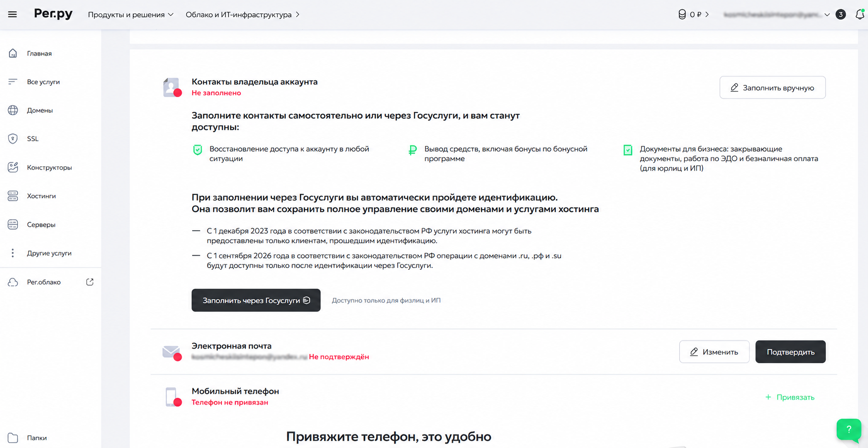868x448 pixels.
Task: Open Хостинги section in sidebar
Action: point(41,196)
